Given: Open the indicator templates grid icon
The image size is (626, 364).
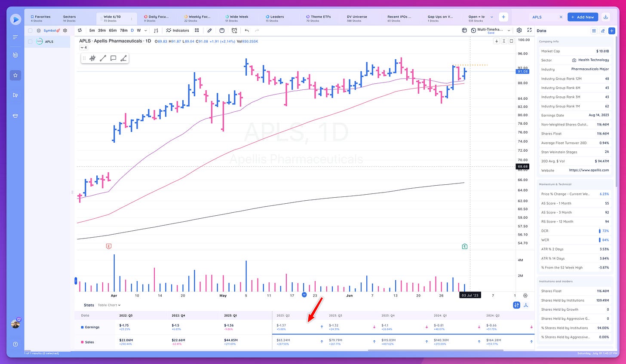Looking at the screenshot, I should (x=197, y=31).
